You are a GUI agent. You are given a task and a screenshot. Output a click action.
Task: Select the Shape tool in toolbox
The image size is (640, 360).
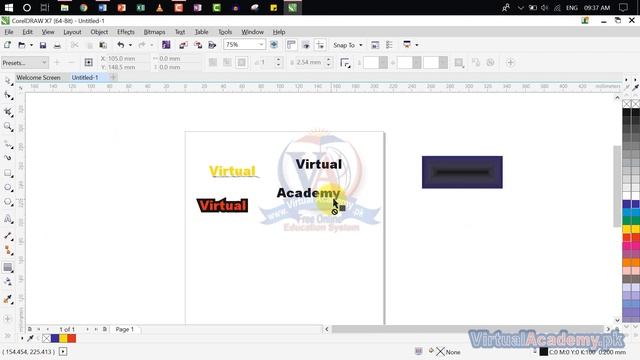coord(8,96)
